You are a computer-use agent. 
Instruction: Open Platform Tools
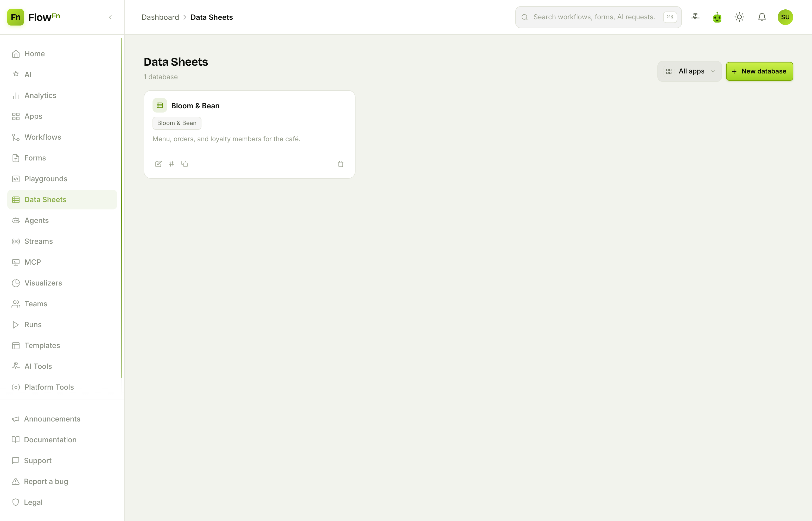pos(62,387)
